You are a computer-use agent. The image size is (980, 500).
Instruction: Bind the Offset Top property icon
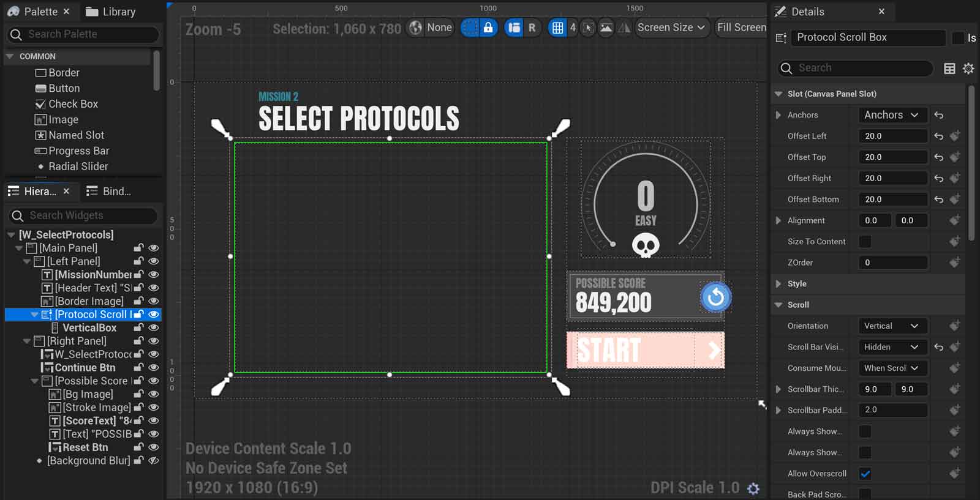(954, 157)
